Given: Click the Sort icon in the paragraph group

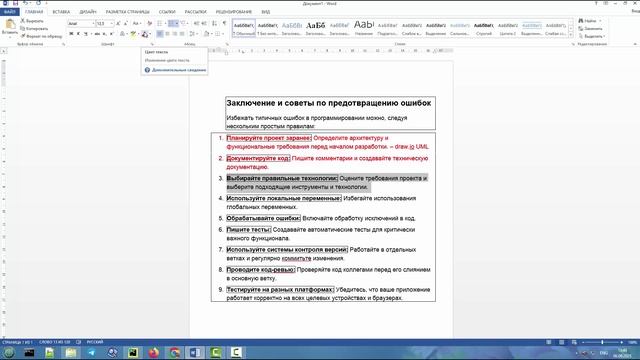Looking at the screenshot, I should (214, 23).
